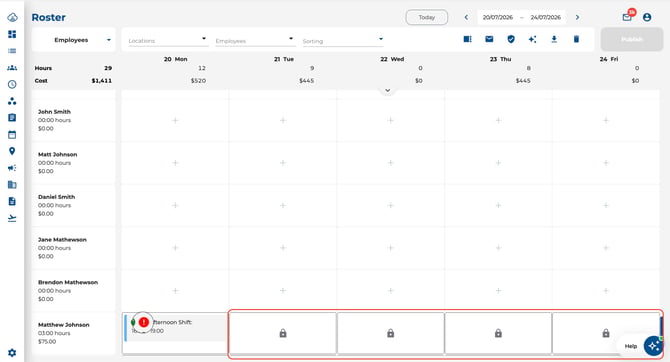This screenshot has height=362, width=670.
Task: Click the Today button
Action: click(x=426, y=18)
